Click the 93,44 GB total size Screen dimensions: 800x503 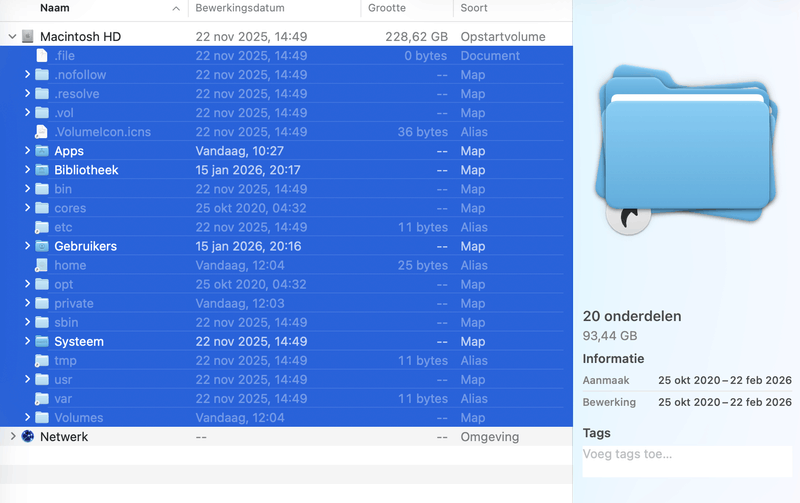click(610, 336)
